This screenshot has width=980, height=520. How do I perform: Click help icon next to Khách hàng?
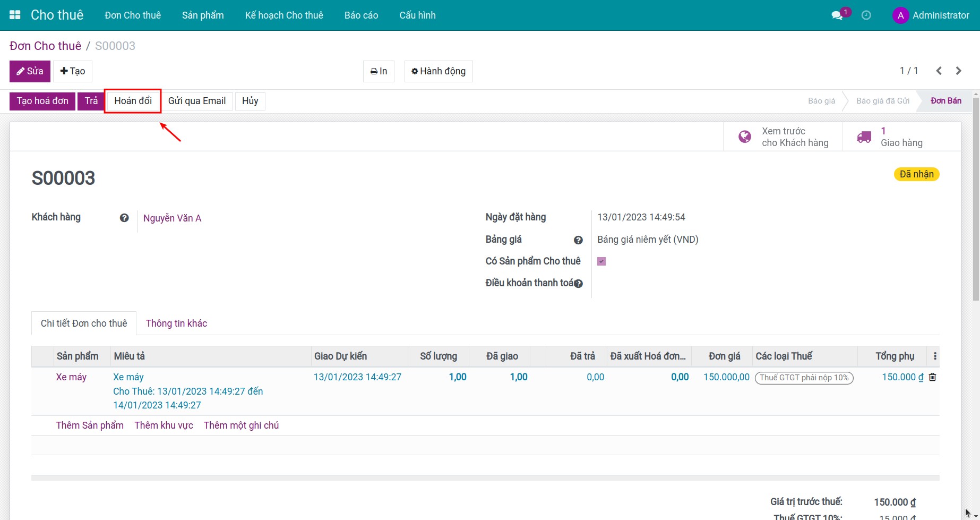point(124,218)
